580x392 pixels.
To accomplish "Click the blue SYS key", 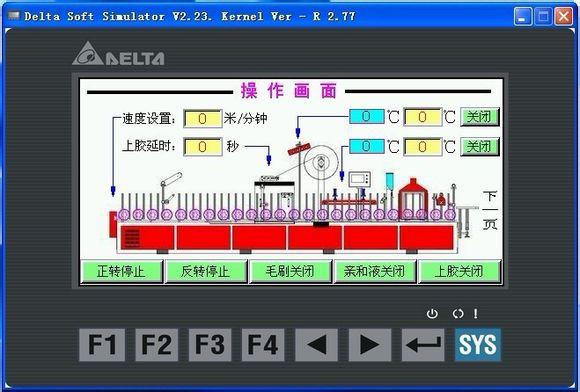I will [x=478, y=345].
